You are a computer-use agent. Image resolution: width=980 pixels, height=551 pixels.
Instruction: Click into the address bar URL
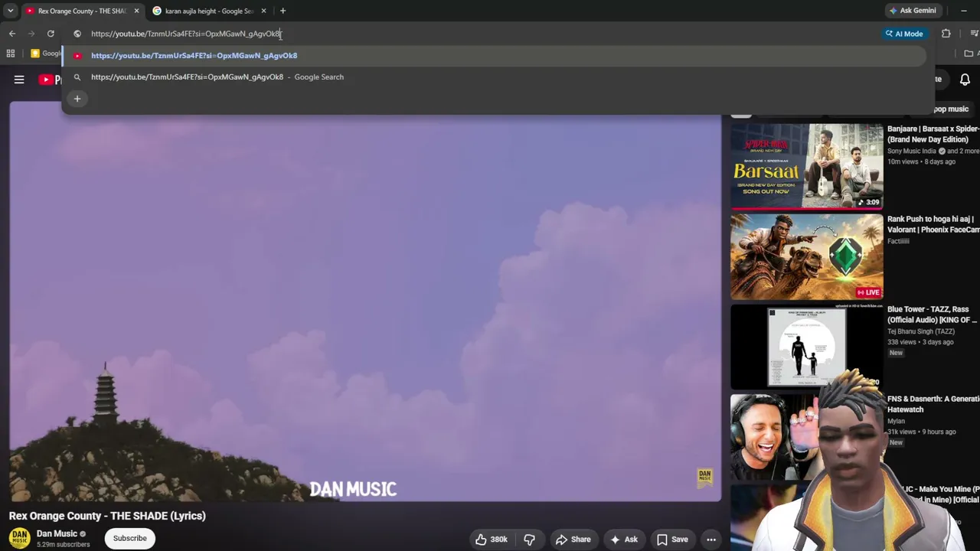(186, 34)
